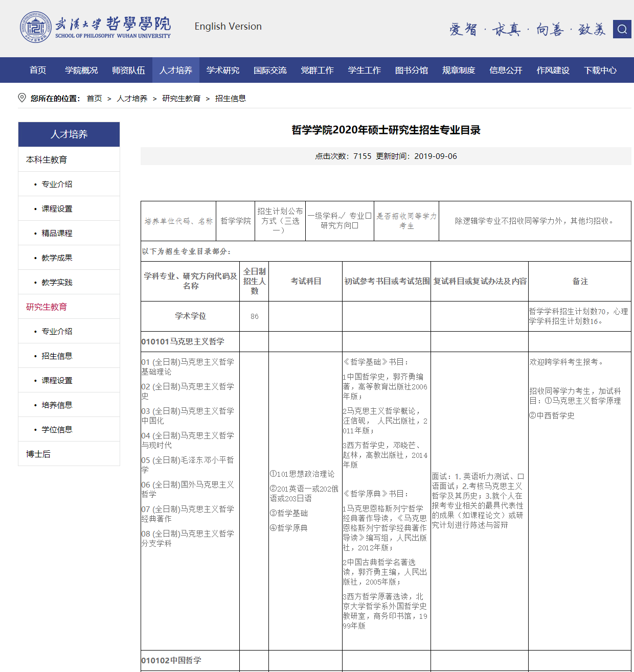
Task: Click the 学术学位 cell
Action: click(x=190, y=316)
